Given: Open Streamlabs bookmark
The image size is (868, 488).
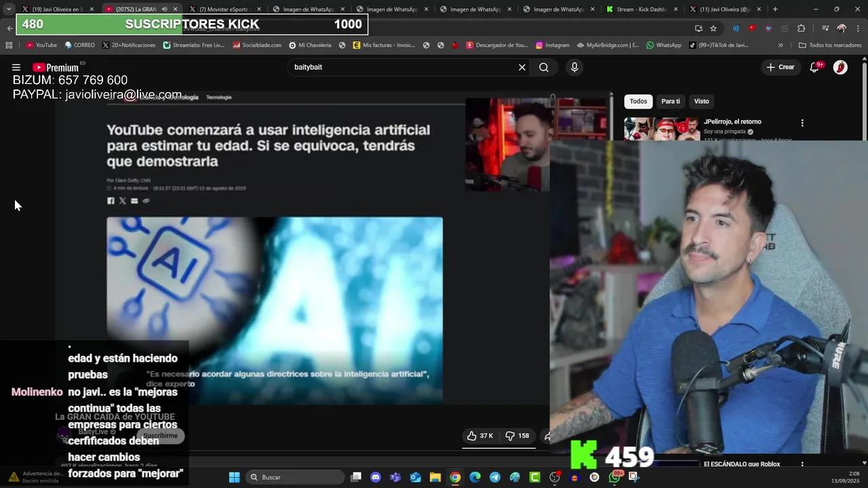Looking at the screenshot, I should click(193, 45).
